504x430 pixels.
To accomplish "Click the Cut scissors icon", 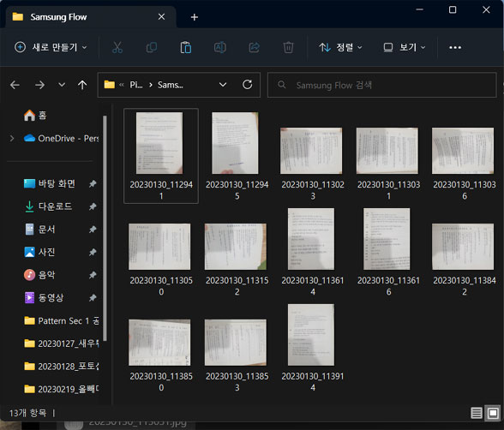I will 117,47.
